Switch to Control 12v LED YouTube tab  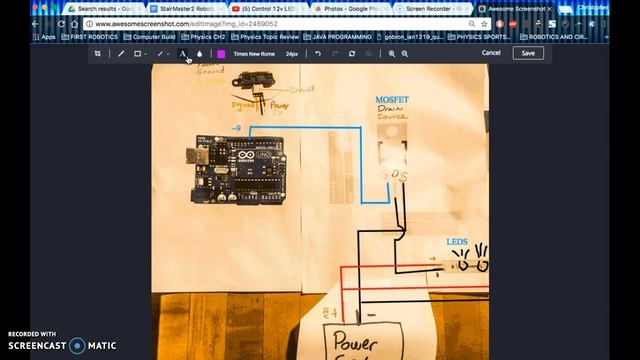tap(268, 9)
